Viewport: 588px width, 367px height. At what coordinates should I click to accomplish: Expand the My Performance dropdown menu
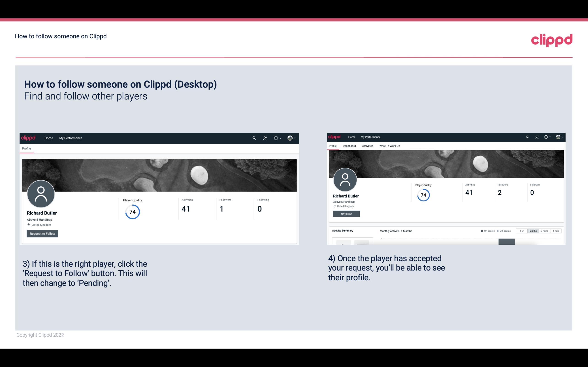tap(71, 138)
